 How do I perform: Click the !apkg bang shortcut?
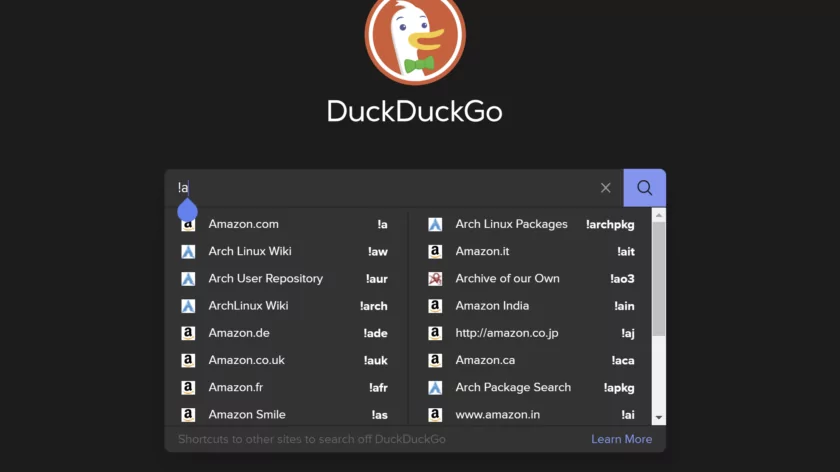pos(619,388)
